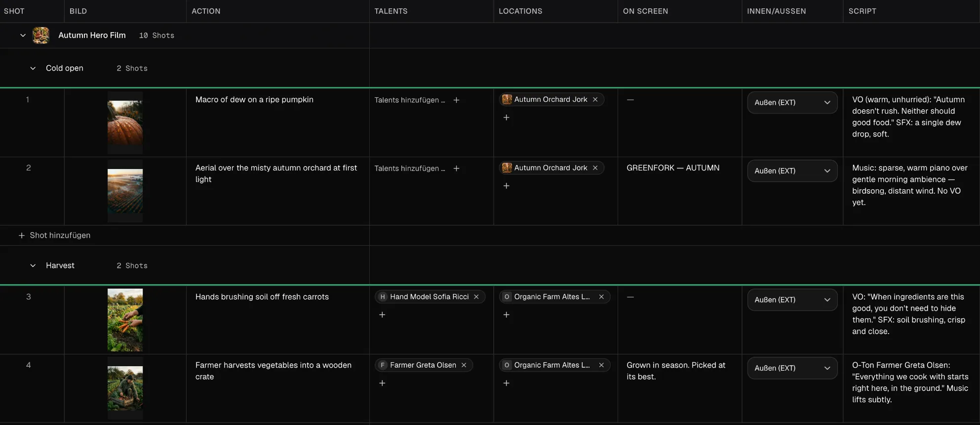Viewport: 980px width, 425px height.
Task: Click the SCRIPT column header
Action: (x=862, y=11)
